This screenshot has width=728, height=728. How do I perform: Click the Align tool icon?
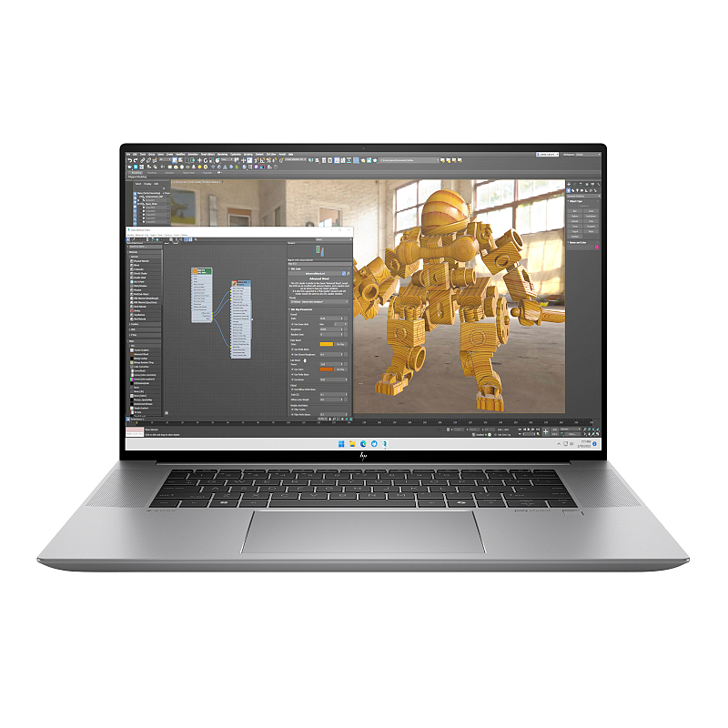click(x=317, y=161)
